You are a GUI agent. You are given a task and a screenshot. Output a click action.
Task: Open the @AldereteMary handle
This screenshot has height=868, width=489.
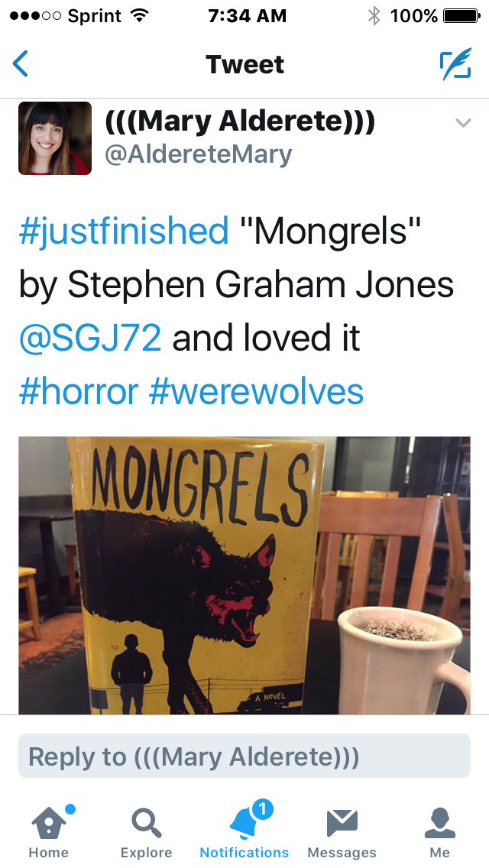[x=198, y=154]
